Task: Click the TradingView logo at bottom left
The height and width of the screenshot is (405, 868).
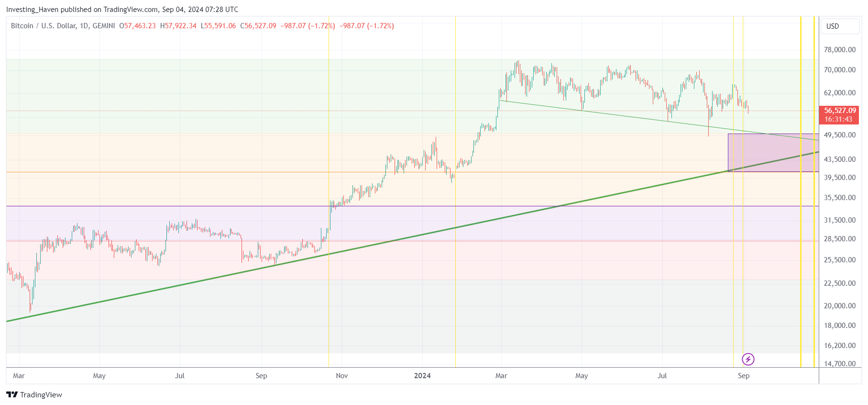Action: (x=34, y=394)
